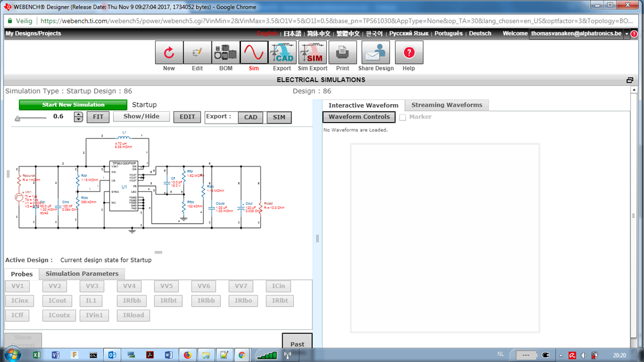Open Firefox from the taskbar
Screen dimensions: 644x362
pyautogui.click(x=187, y=355)
